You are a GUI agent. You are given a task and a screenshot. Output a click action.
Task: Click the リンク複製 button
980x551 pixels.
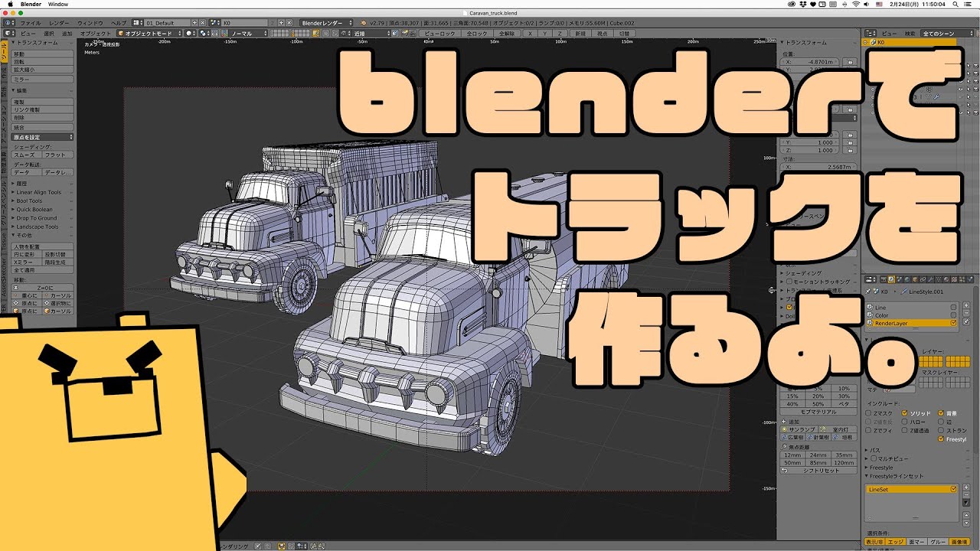[x=43, y=109]
